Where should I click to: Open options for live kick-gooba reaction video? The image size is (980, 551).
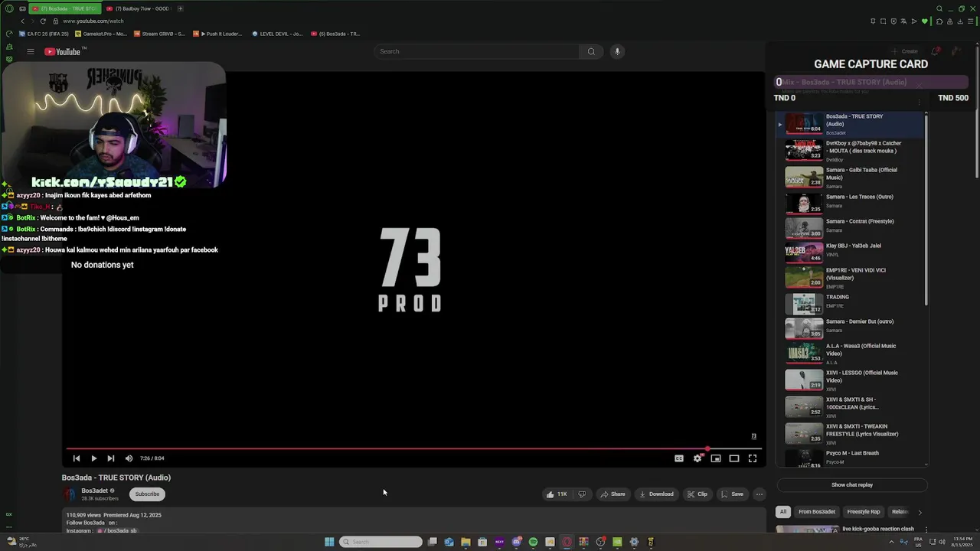tap(926, 530)
